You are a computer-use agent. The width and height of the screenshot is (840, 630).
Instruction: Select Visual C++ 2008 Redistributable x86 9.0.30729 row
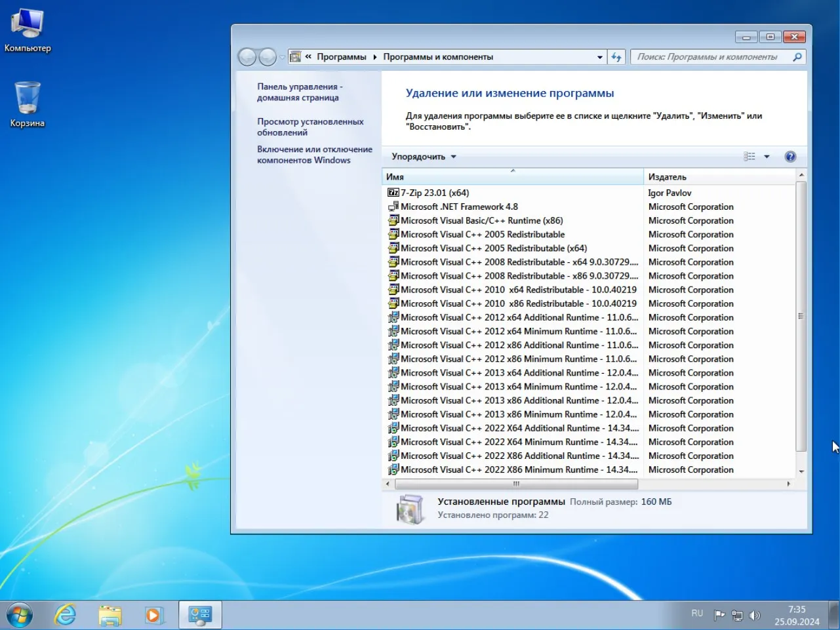point(588,276)
